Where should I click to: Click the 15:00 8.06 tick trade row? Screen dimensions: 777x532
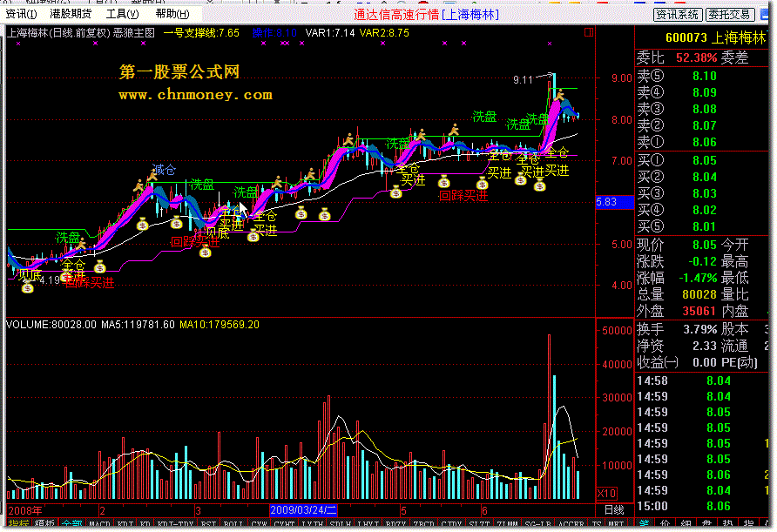pos(701,506)
